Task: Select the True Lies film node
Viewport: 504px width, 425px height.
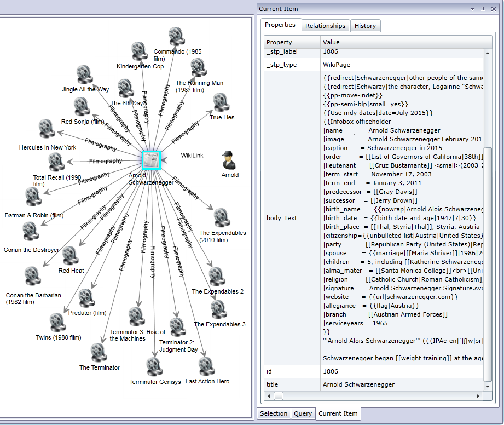Action: pos(221,102)
